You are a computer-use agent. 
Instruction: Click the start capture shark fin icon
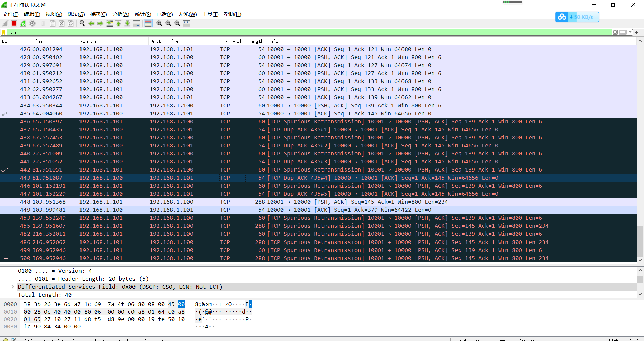click(x=5, y=23)
